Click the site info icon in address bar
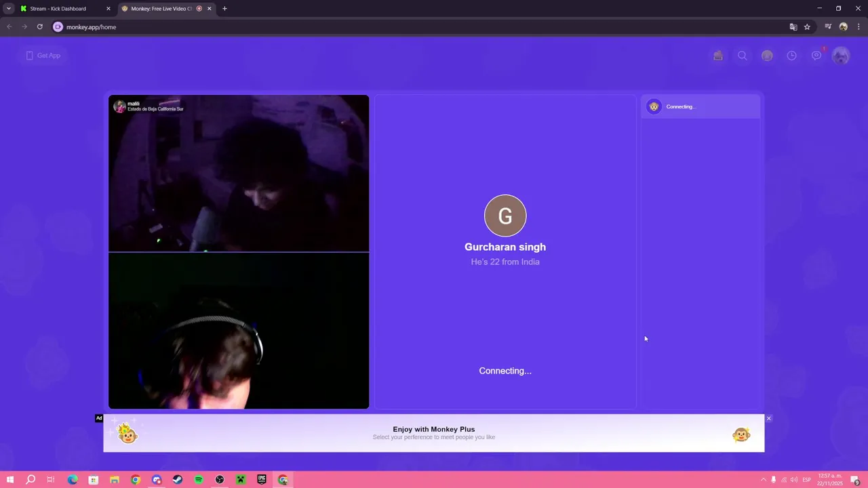 point(58,27)
